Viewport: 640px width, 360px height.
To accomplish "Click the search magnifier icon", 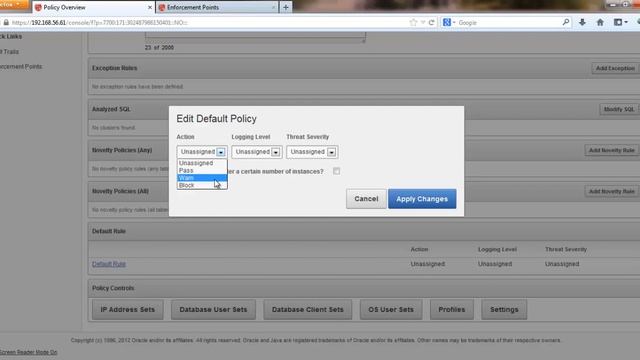I will click(x=566, y=22).
